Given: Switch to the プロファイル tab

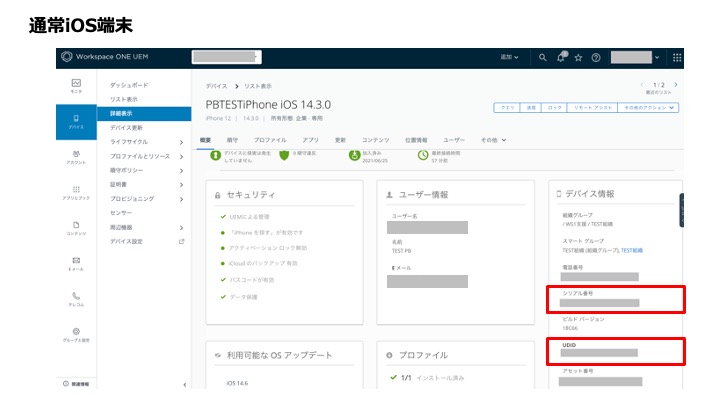Looking at the screenshot, I should click(x=270, y=140).
